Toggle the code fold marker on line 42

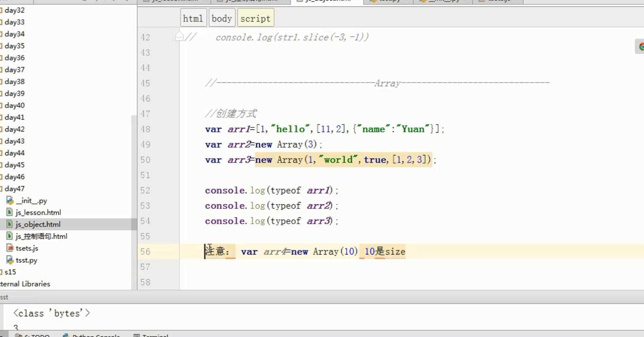179,37
